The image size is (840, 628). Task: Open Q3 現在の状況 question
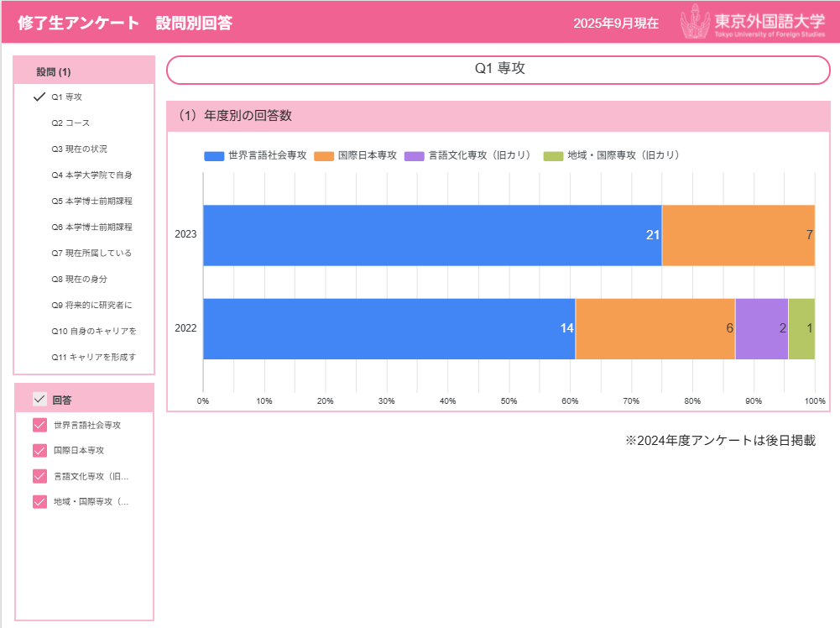[79, 149]
